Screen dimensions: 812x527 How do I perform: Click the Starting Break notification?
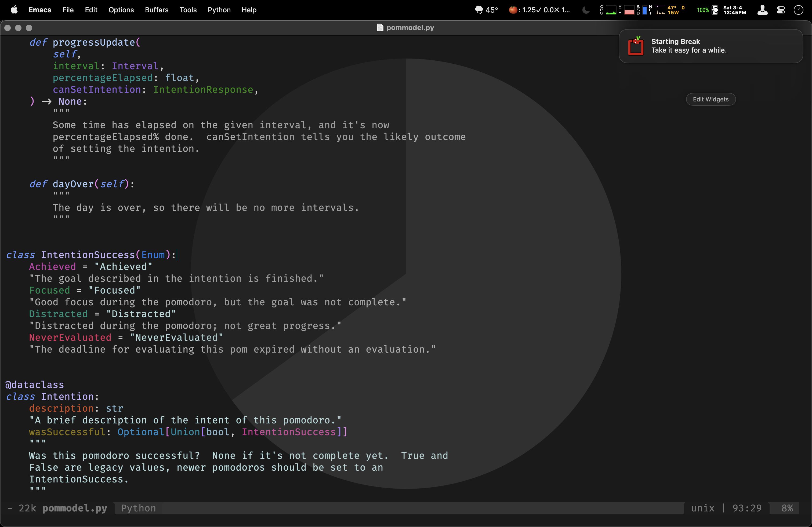pos(710,46)
